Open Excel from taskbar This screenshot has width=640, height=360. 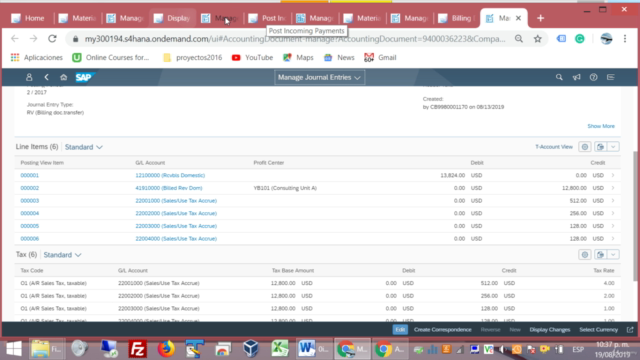point(280,349)
